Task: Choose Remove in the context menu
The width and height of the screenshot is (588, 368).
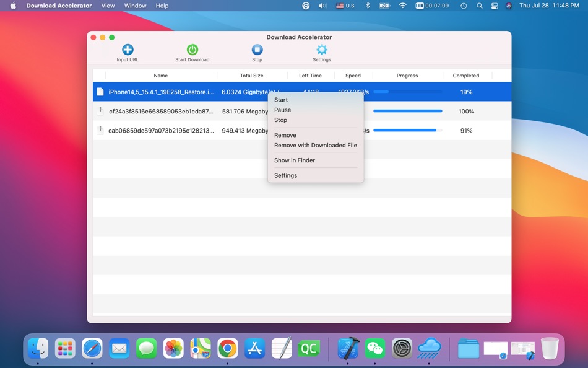Action: [285, 135]
